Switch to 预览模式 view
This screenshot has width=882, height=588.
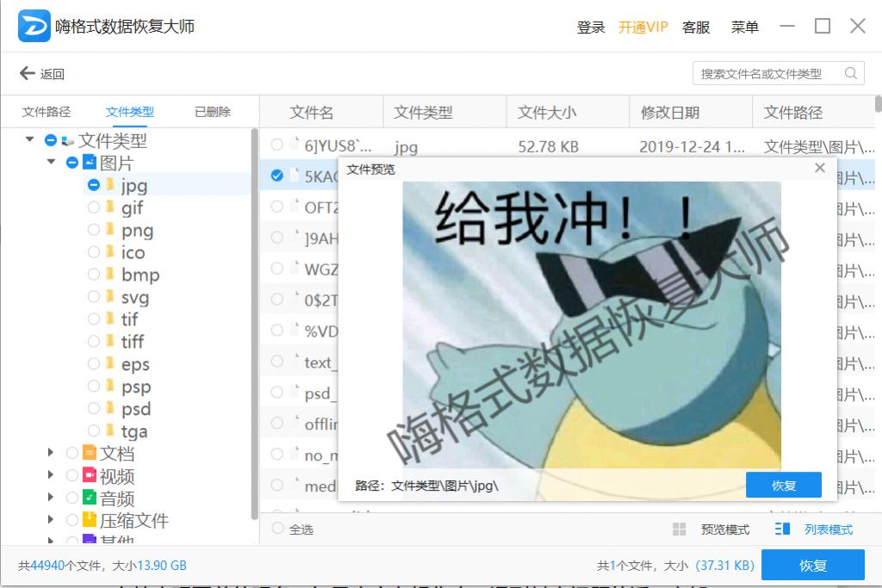coord(724,529)
